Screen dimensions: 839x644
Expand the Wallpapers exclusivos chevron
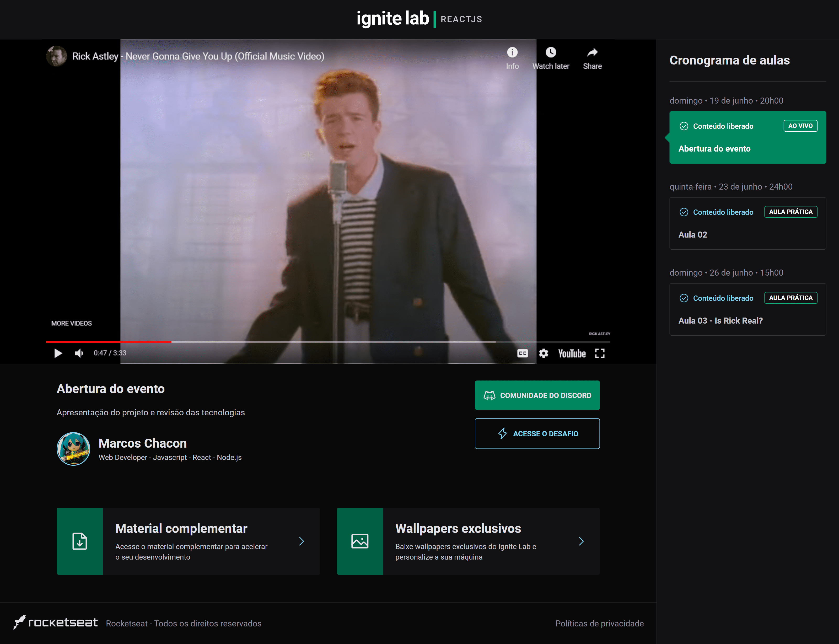581,541
